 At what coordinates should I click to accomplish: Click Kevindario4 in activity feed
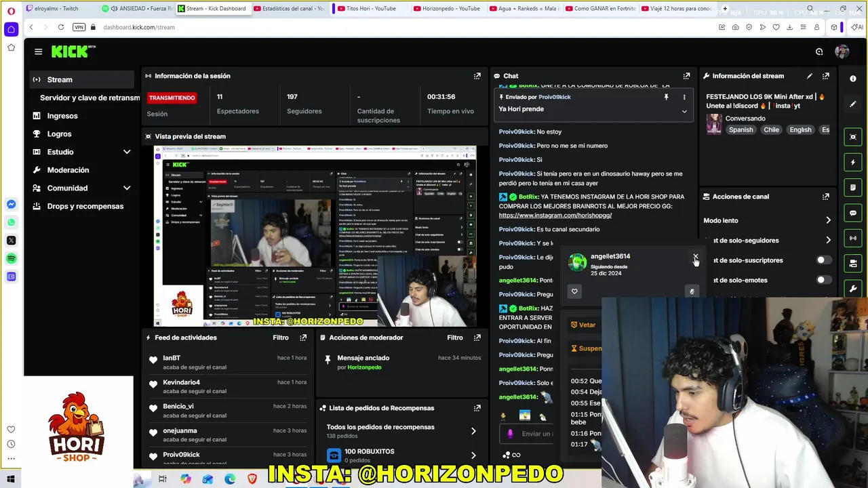click(181, 382)
